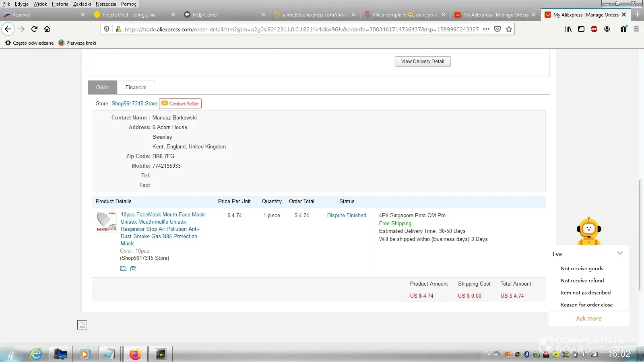Screen dimensions: 644x362
Task: Click the Dispute Finished status link
Action: (x=347, y=216)
